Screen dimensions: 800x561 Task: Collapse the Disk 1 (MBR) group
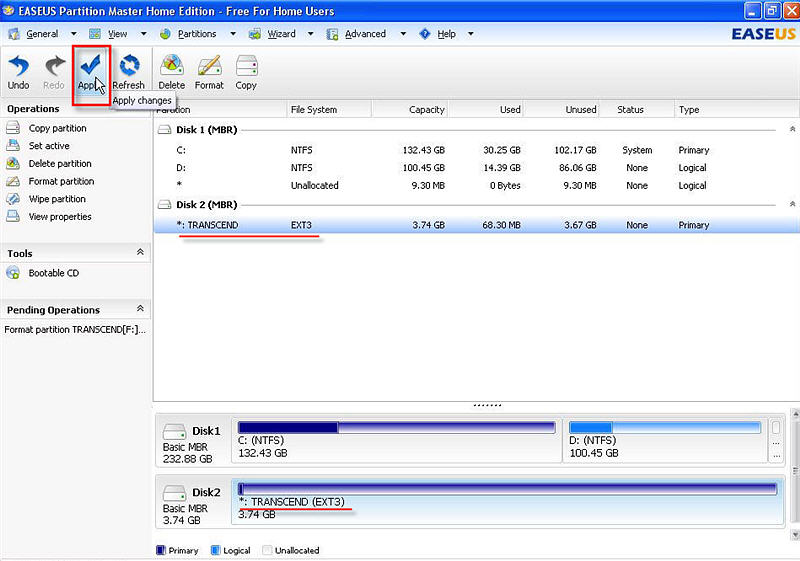coord(792,129)
